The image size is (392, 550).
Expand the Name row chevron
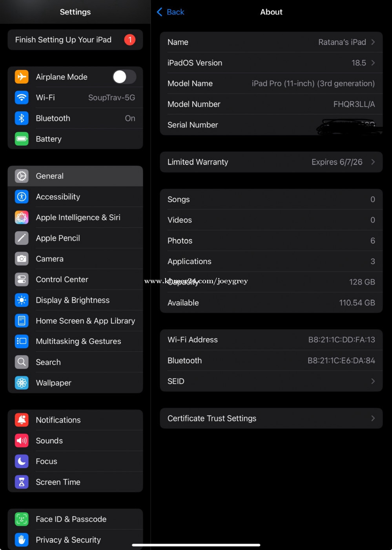click(373, 42)
